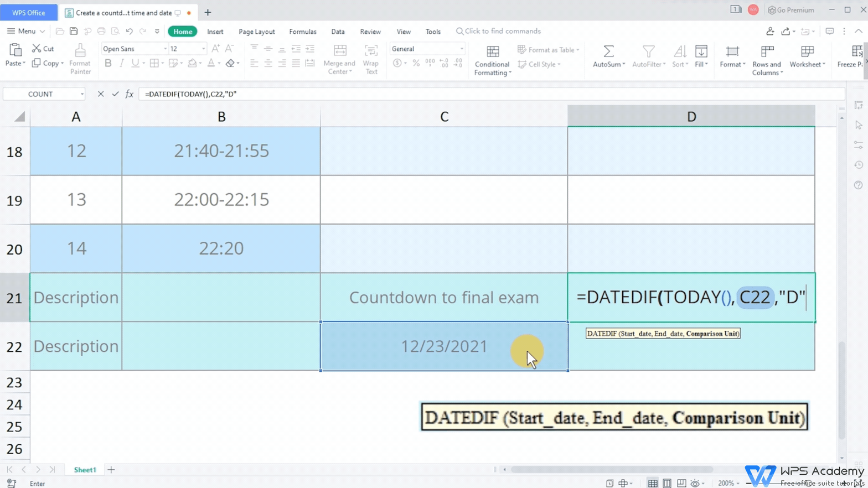Select cell C22 containing 12/23/2021
Screen dimensions: 868x488
pyautogui.click(x=443, y=346)
